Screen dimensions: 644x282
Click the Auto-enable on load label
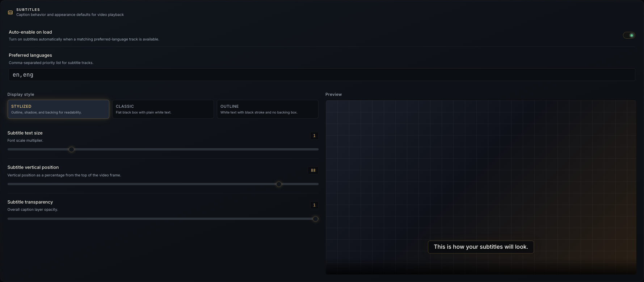tap(30, 32)
